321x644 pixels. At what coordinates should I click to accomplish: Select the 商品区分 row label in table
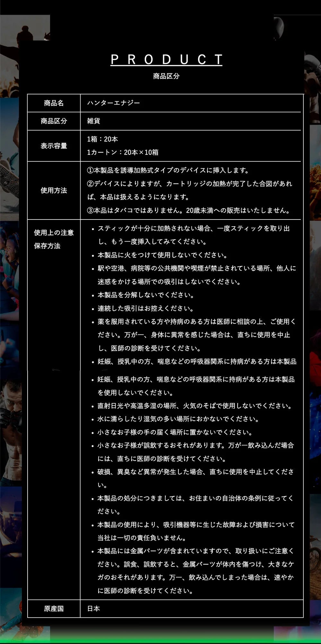click(x=54, y=121)
